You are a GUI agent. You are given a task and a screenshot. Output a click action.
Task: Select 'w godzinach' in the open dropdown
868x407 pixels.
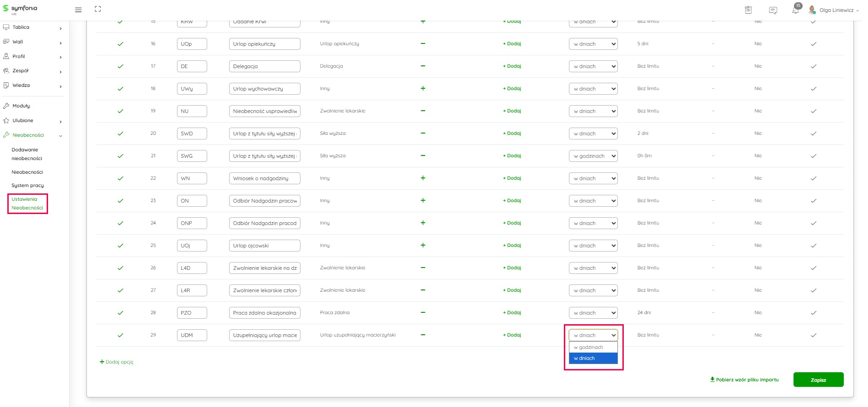point(593,347)
